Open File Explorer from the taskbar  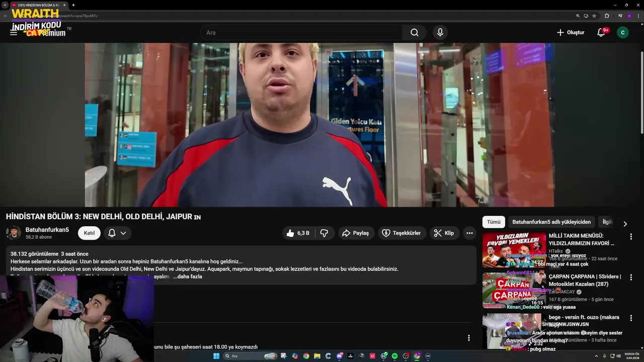click(x=317, y=356)
